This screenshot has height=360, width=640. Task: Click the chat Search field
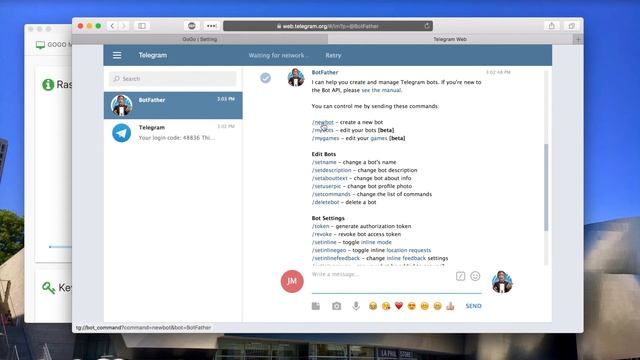(x=173, y=78)
